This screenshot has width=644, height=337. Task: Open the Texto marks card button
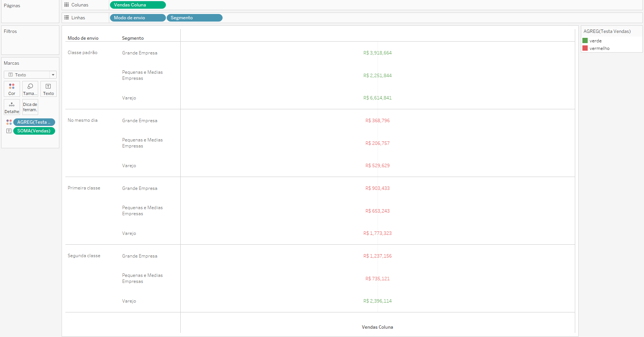[x=48, y=89]
